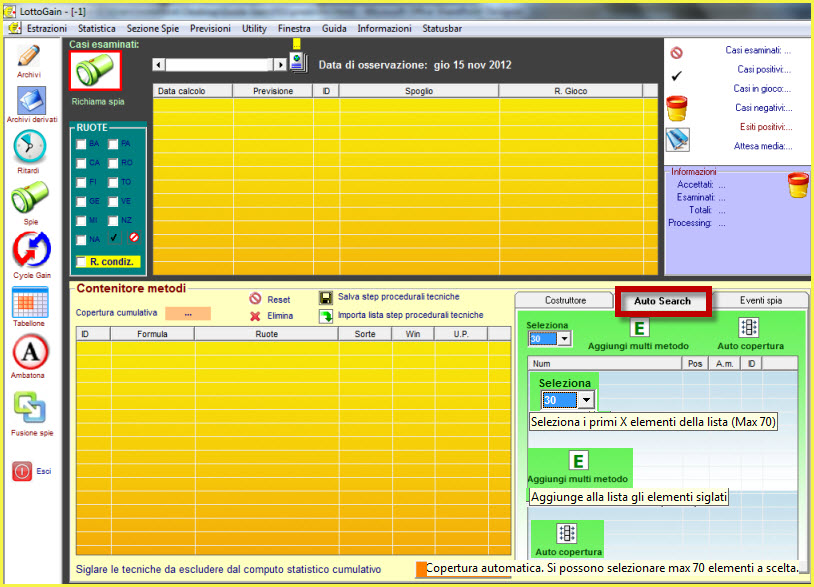The image size is (814, 587).
Task: Open the Spie flashlight sidebar icon
Action: pyautogui.click(x=30, y=198)
